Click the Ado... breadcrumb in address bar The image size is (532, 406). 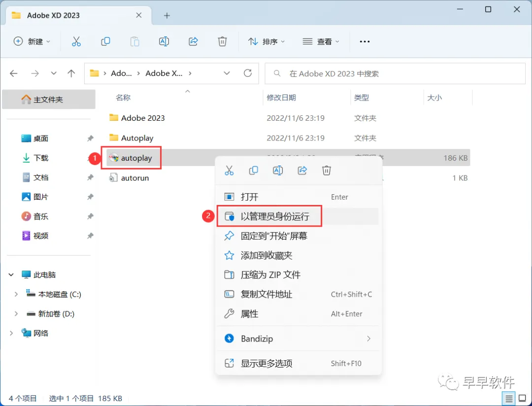click(122, 73)
